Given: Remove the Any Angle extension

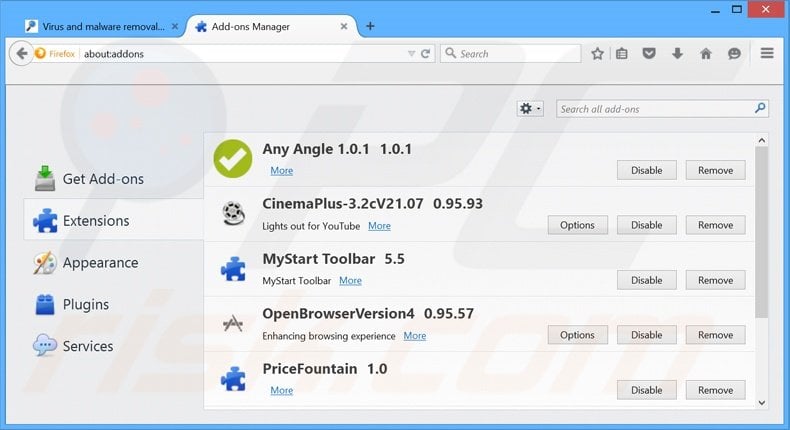Looking at the screenshot, I should (715, 170).
